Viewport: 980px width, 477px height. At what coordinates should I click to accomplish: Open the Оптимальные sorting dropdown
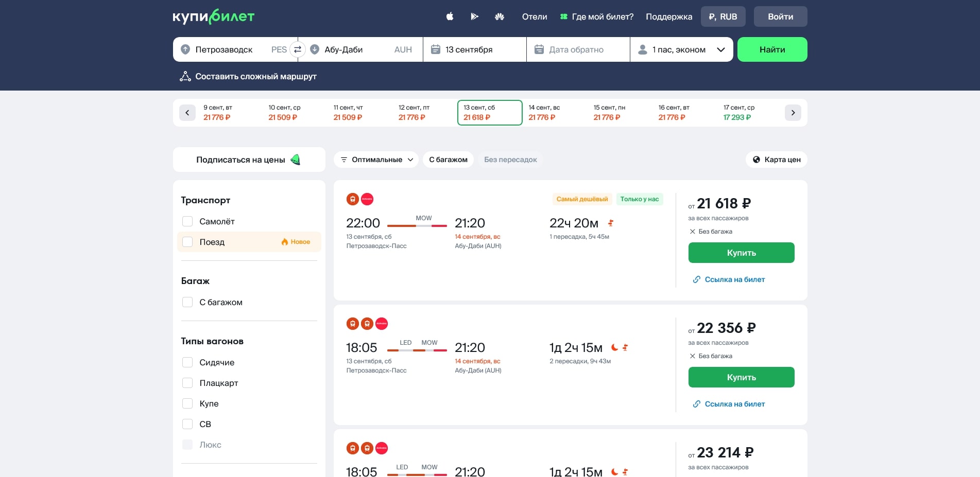376,160
